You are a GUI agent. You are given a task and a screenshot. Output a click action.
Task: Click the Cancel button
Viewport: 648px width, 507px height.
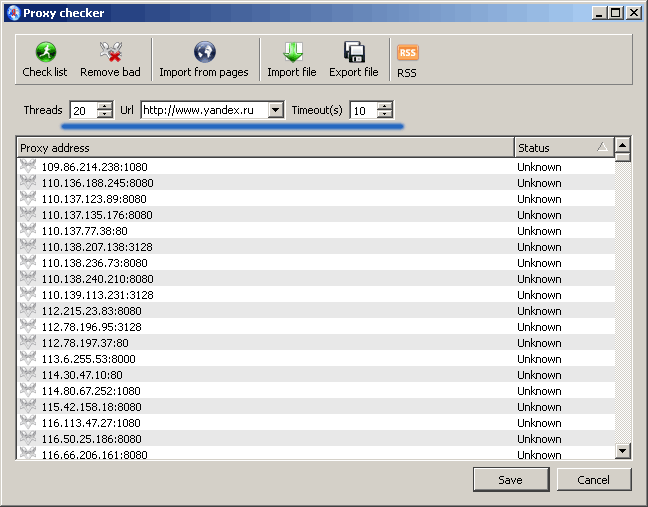(x=594, y=480)
